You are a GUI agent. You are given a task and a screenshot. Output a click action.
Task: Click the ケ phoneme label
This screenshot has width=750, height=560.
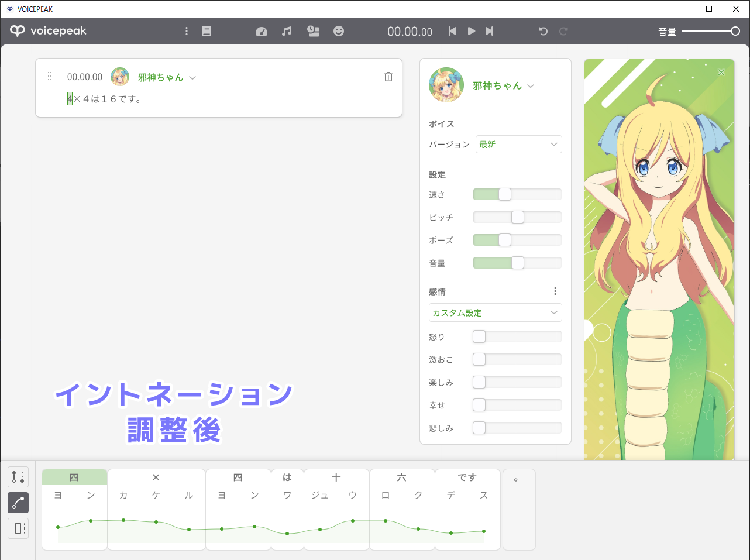(x=156, y=495)
